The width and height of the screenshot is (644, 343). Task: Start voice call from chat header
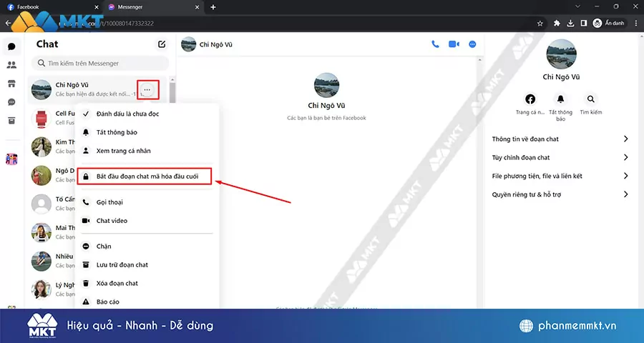435,44
